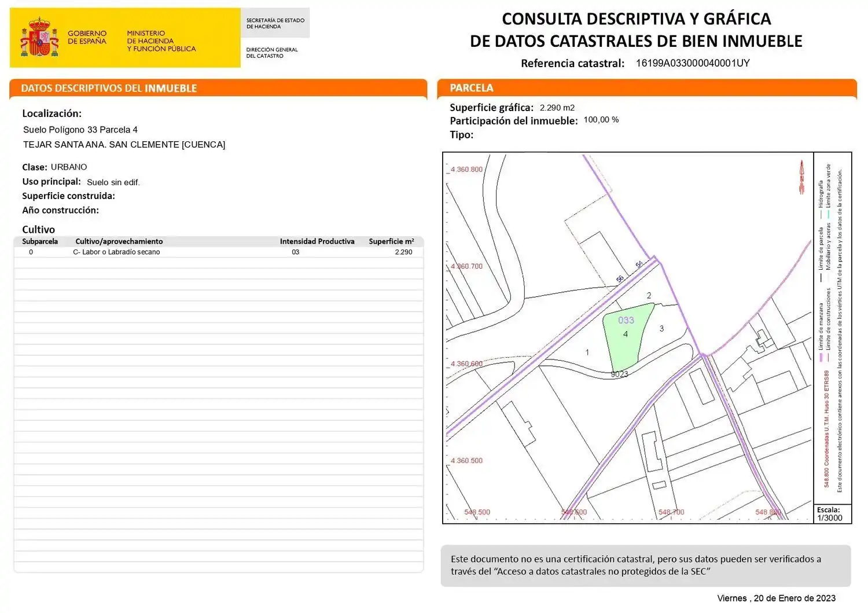The height and width of the screenshot is (613, 868).
Task: Click the "Localización:" label
Action: [x=52, y=113]
